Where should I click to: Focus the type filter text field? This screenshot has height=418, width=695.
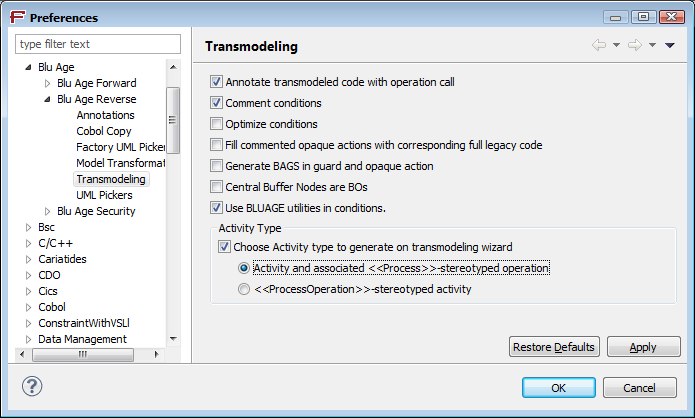98,44
